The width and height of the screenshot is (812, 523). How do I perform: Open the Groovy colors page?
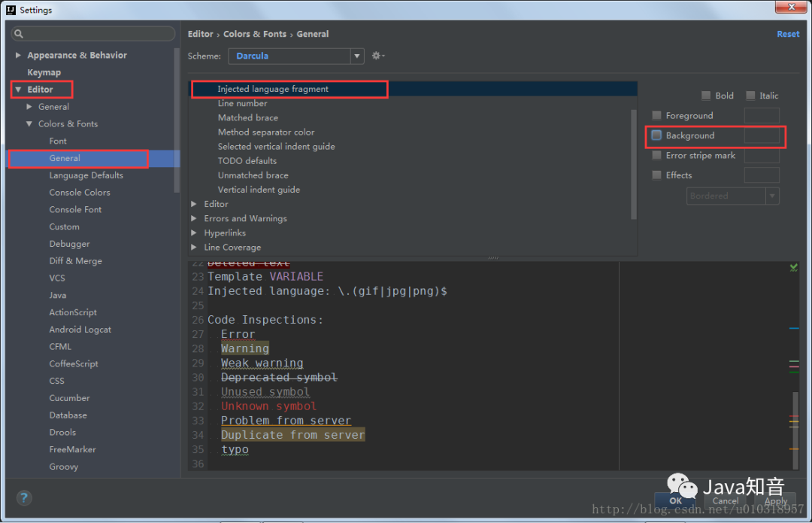pos(64,467)
